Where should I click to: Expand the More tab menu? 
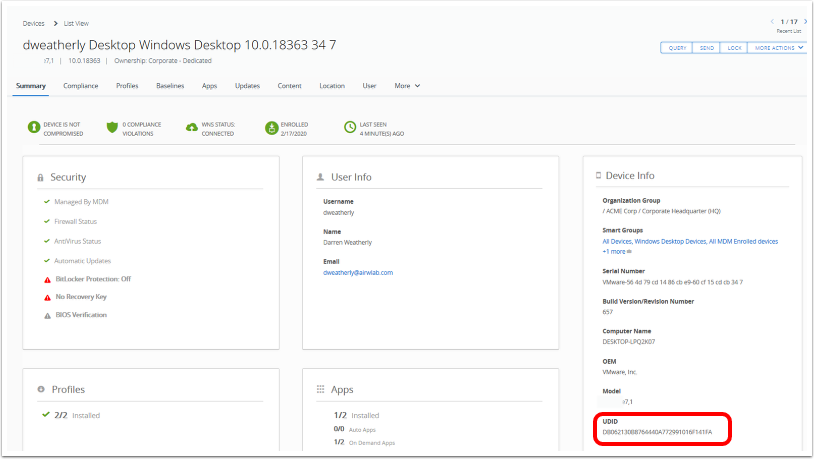(407, 86)
